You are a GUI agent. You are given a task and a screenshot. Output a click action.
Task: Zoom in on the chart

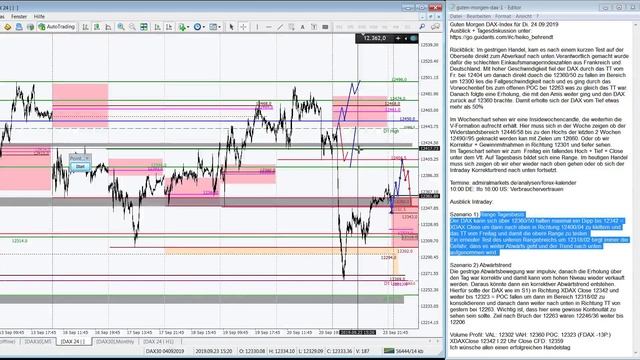tap(121, 27)
